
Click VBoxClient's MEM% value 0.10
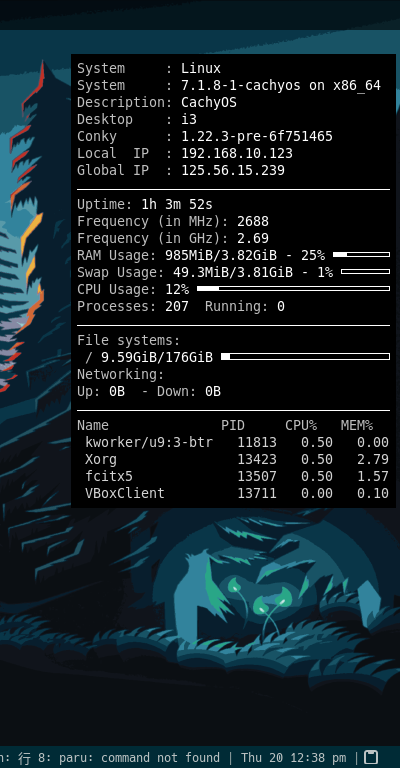pyautogui.click(x=373, y=493)
